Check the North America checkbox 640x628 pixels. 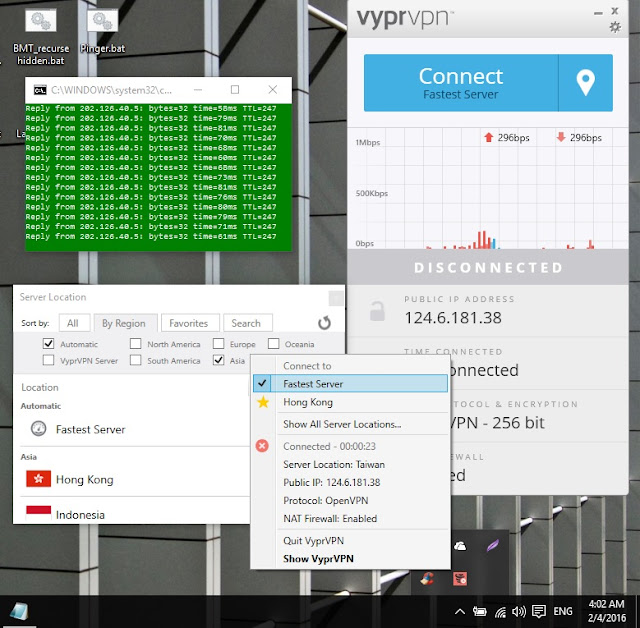(x=136, y=344)
